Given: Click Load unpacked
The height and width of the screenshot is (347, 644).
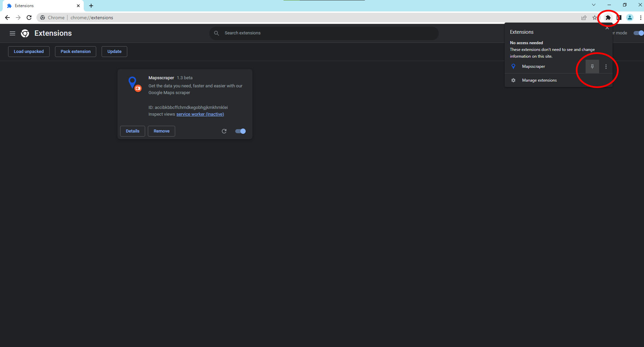Looking at the screenshot, I should (x=29, y=52).
